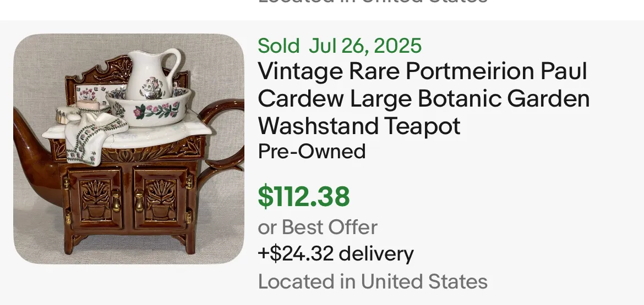644x305 pixels.
Task: Click the +$24.32 delivery cost
Action: click(x=336, y=254)
